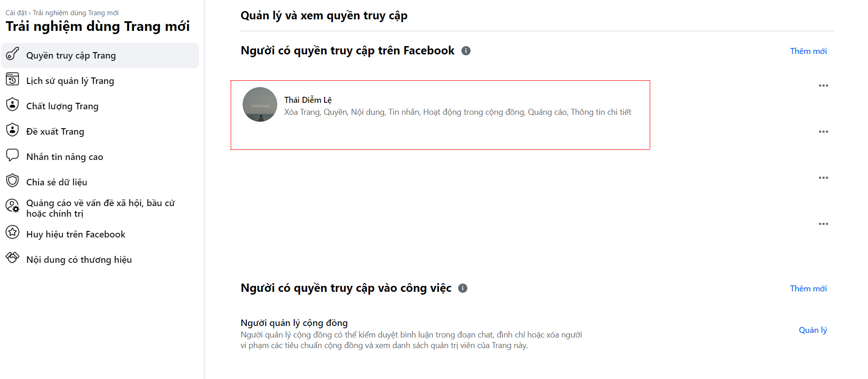This screenshot has height=379, width=868.
Task: Click Thêm mới for Facebook access
Action: point(808,51)
